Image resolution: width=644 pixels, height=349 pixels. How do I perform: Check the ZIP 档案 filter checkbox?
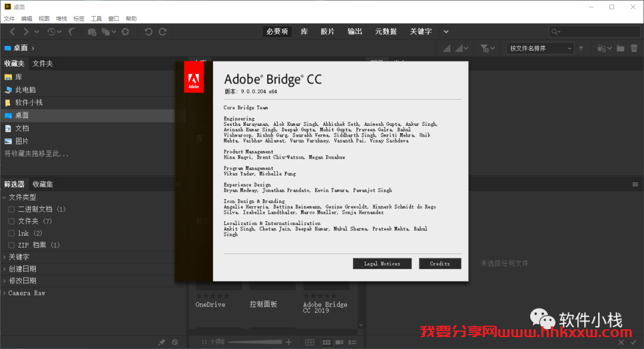(x=11, y=245)
